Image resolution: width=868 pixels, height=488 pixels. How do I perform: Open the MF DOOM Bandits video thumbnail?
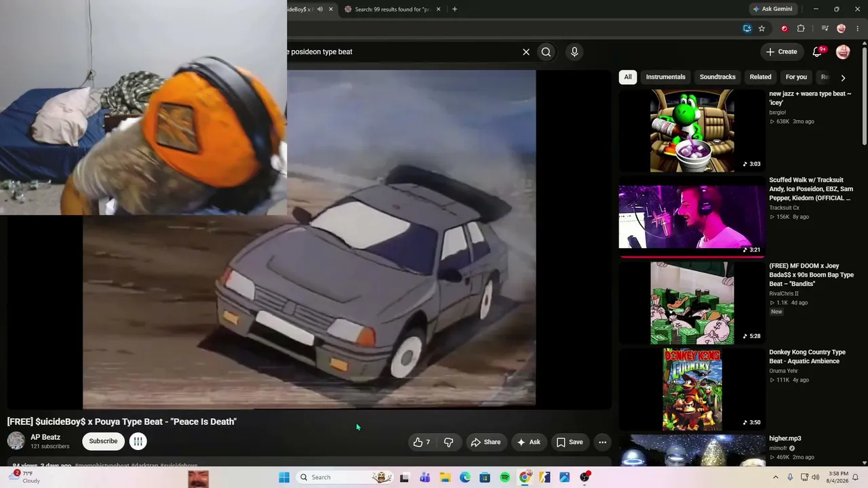[692, 303]
